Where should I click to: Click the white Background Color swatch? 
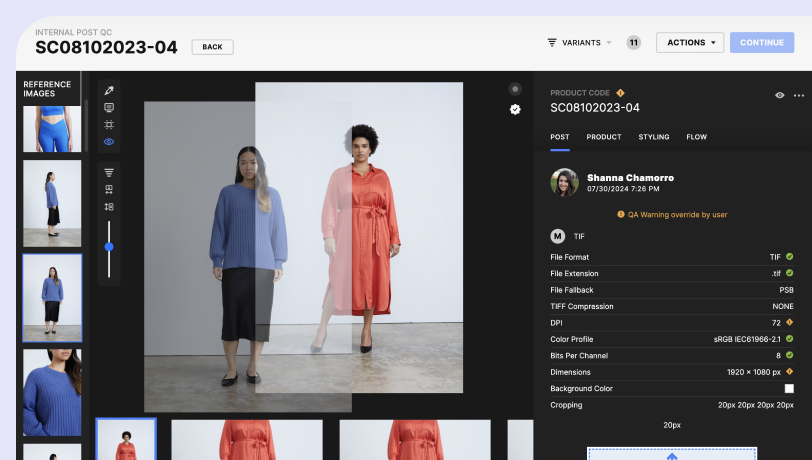(789, 388)
